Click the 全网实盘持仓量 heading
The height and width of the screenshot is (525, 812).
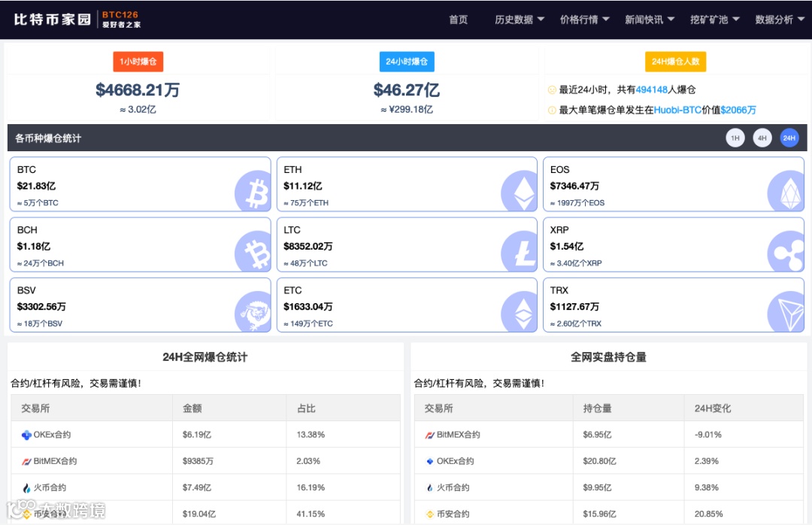tap(608, 357)
